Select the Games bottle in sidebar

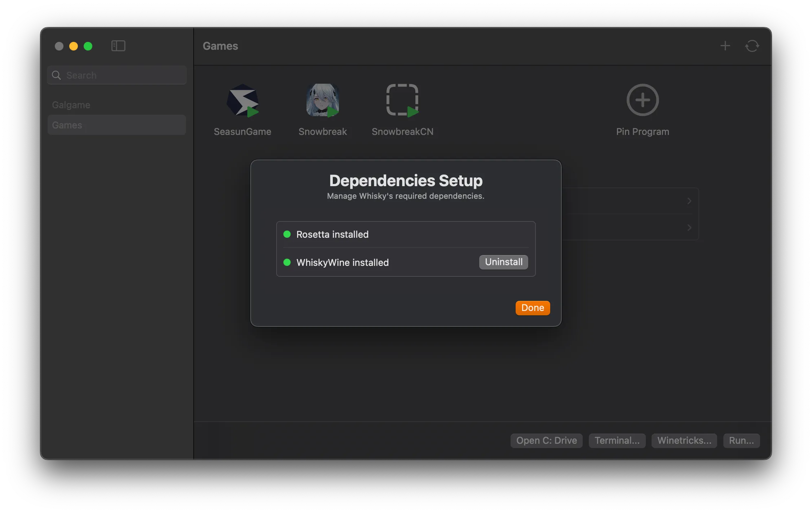[x=67, y=125]
